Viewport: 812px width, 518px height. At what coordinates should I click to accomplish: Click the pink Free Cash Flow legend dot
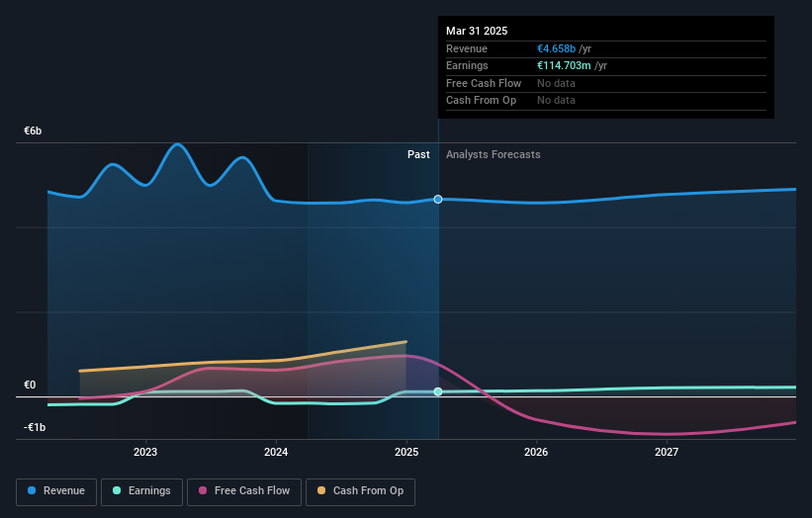pos(203,490)
